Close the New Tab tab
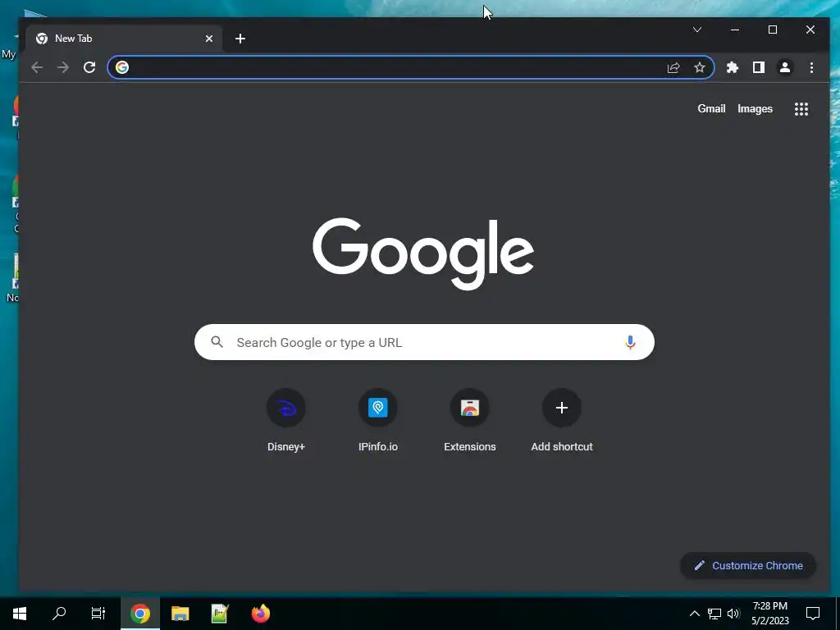This screenshot has height=630, width=840. tap(209, 39)
